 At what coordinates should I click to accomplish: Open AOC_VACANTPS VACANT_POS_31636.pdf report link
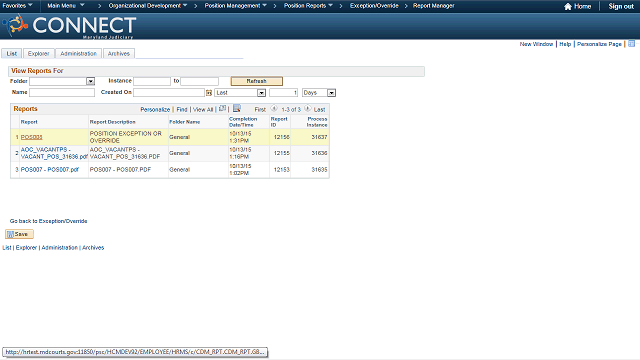[x=54, y=153]
